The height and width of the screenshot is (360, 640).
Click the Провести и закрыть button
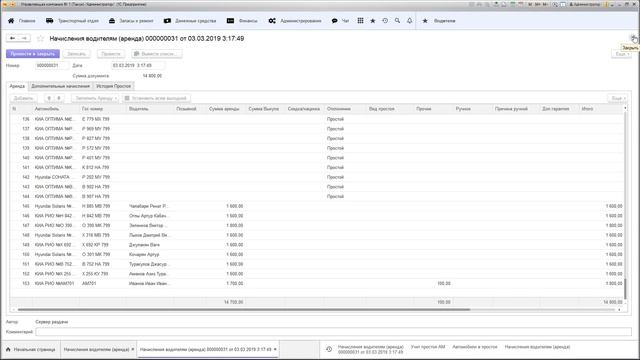pos(33,54)
